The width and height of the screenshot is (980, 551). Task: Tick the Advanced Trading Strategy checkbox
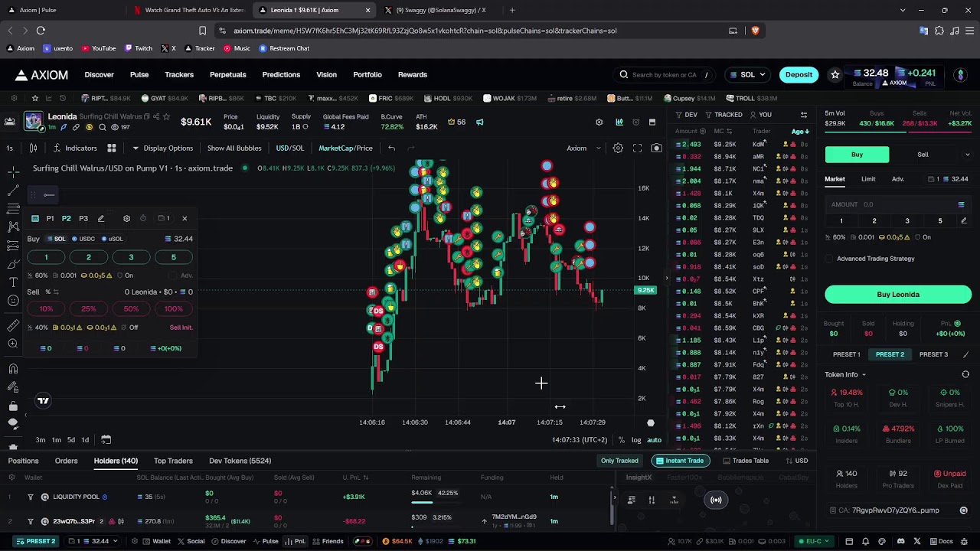(x=829, y=259)
